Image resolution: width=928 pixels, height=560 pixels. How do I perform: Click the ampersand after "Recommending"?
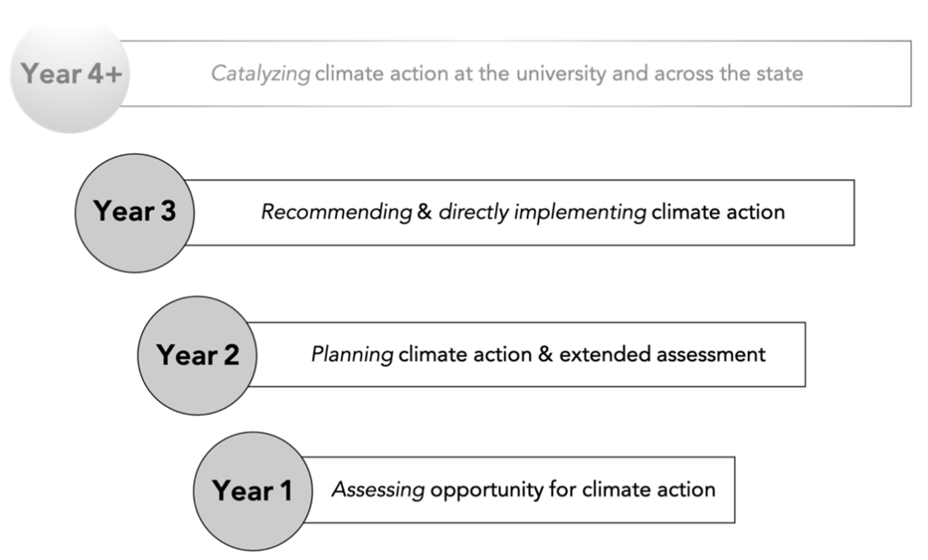click(424, 212)
